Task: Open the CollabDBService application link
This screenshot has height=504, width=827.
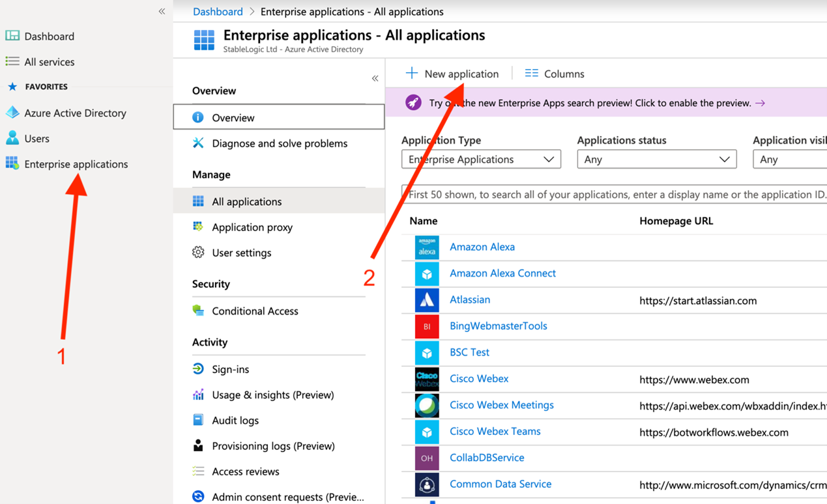Action: click(x=487, y=458)
